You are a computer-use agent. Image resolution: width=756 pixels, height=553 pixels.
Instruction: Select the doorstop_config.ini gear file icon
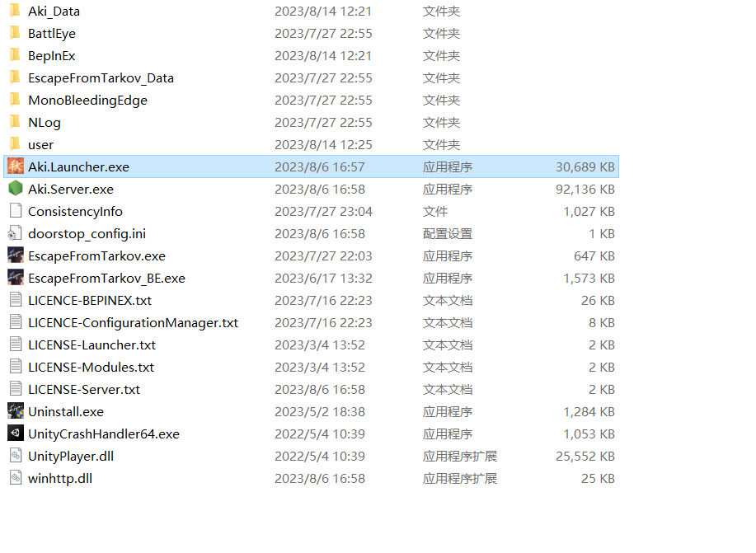point(15,233)
